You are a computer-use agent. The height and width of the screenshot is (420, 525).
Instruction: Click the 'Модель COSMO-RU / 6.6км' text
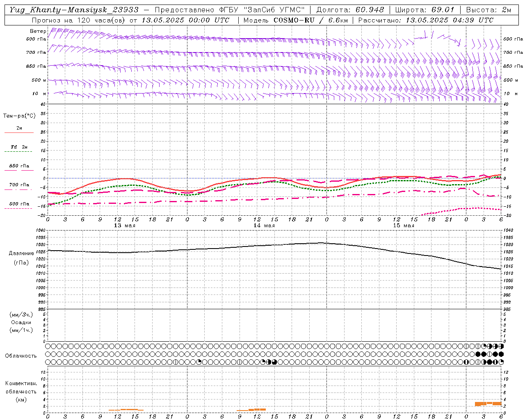(x=295, y=20)
